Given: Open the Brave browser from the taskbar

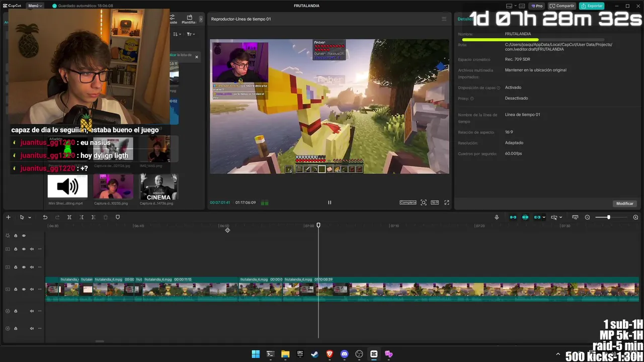Looking at the screenshot, I should click(330, 354).
